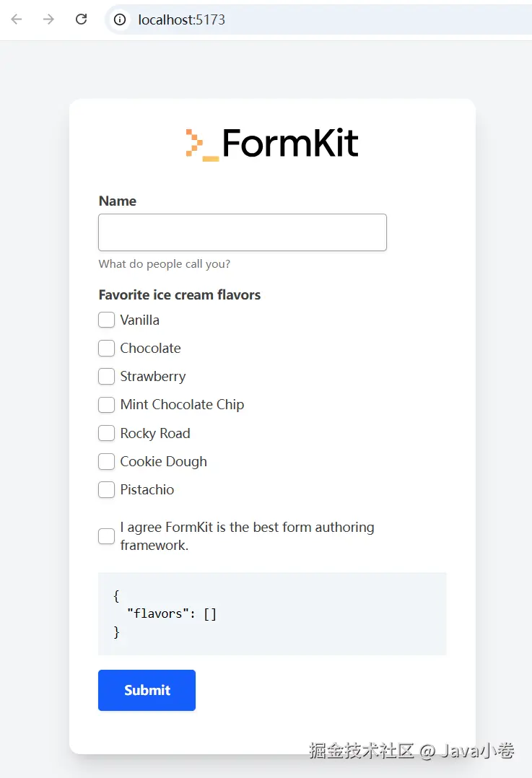Toggle the Cookie Dough checkbox
The width and height of the screenshot is (532, 778).
coord(106,461)
